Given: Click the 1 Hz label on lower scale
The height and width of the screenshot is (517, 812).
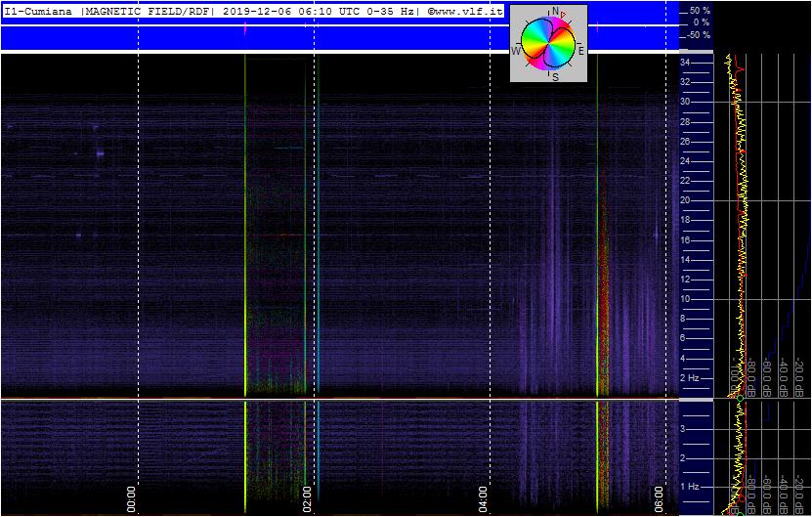Looking at the screenshot, I should click(x=689, y=487).
